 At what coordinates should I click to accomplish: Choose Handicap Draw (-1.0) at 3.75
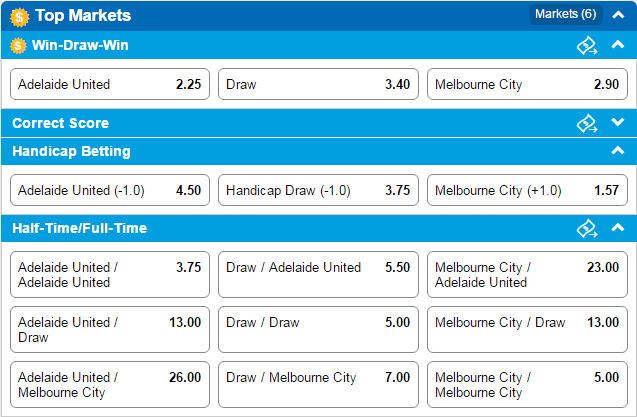[x=318, y=190]
